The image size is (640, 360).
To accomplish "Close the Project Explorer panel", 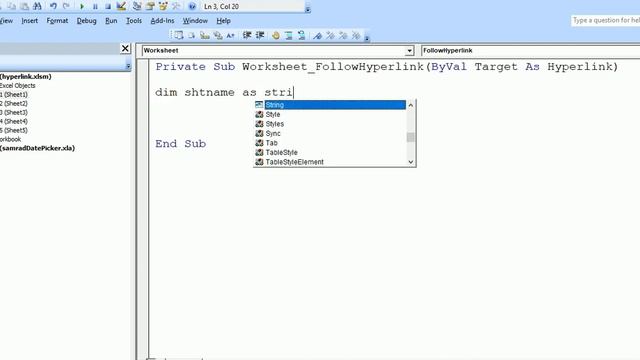I will [x=125, y=49].
